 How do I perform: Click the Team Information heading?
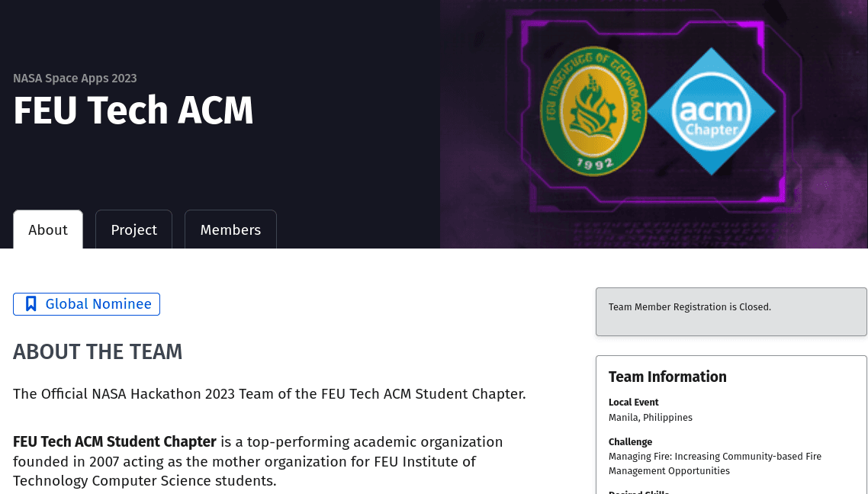coord(667,377)
